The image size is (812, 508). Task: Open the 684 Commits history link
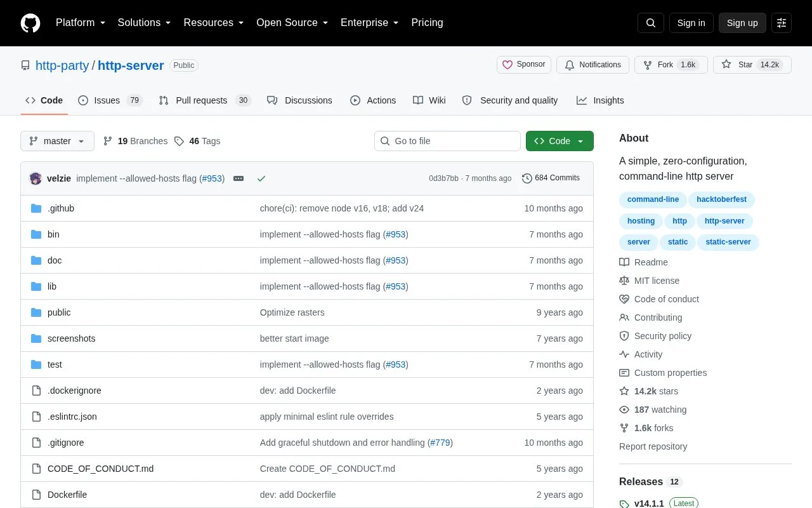[551, 178]
